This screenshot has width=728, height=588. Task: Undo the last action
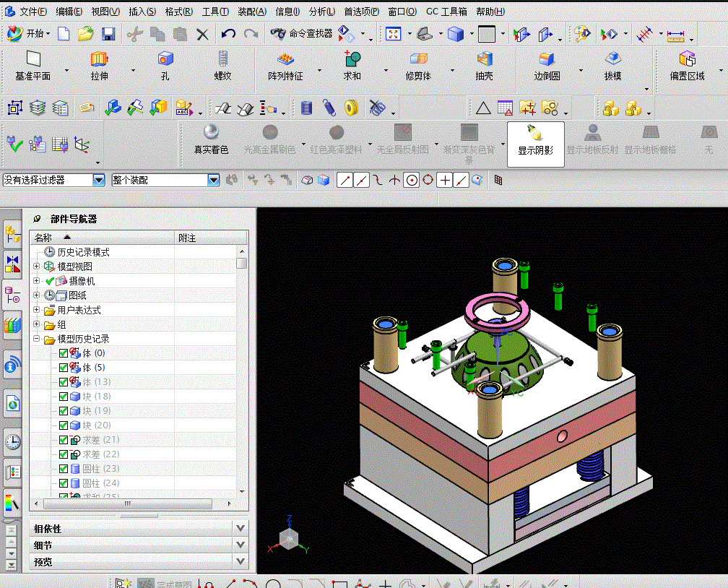click(228, 34)
